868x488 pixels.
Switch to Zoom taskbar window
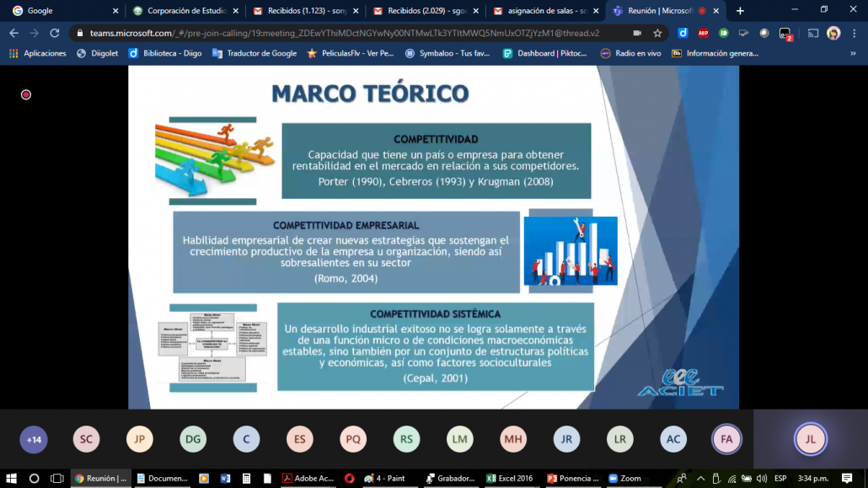[x=625, y=479]
